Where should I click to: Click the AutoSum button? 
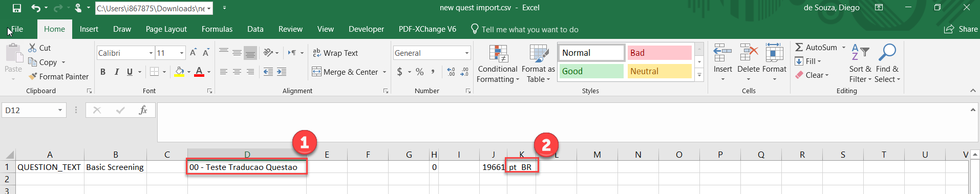[816, 48]
